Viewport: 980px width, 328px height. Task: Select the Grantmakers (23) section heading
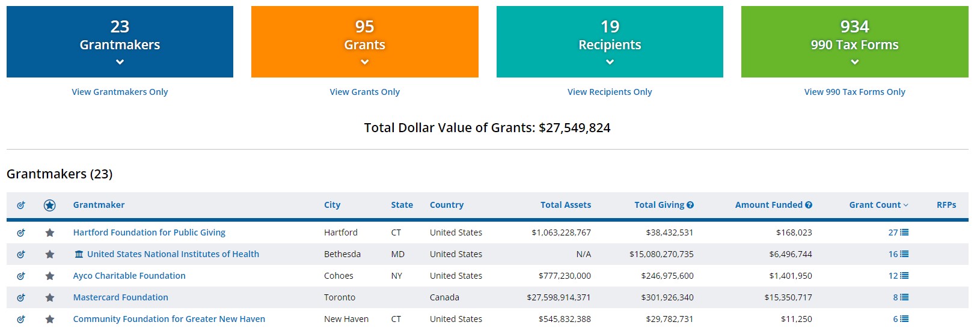(60, 174)
